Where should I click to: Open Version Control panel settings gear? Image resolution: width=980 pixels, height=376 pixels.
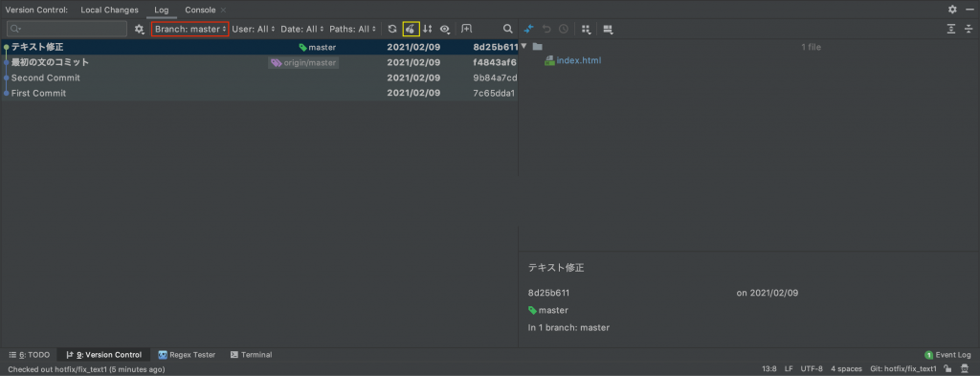[952, 10]
